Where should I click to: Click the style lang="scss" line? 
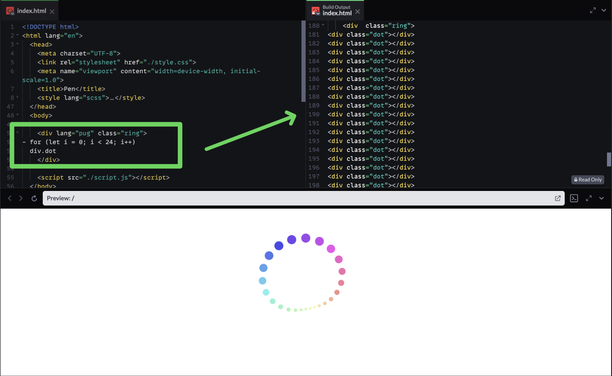click(x=91, y=98)
